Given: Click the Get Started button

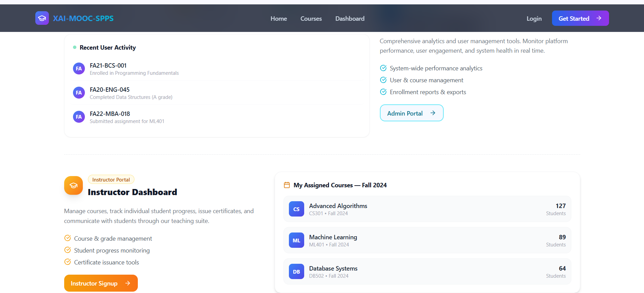Looking at the screenshot, I should pyautogui.click(x=580, y=18).
